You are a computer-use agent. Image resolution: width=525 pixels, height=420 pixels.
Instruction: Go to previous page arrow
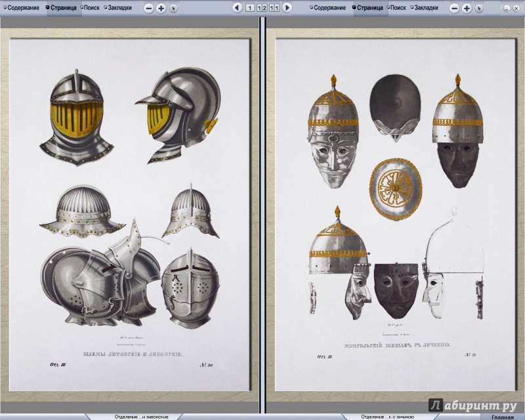(x=237, y=8)
